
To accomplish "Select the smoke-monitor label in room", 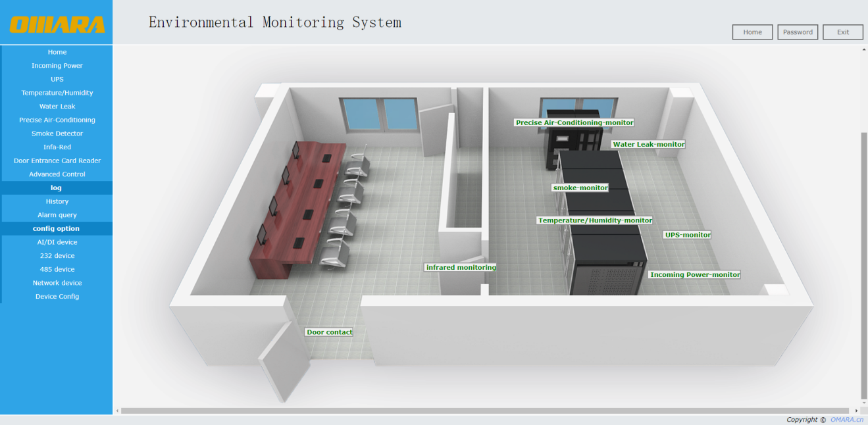I will (580, 187).
